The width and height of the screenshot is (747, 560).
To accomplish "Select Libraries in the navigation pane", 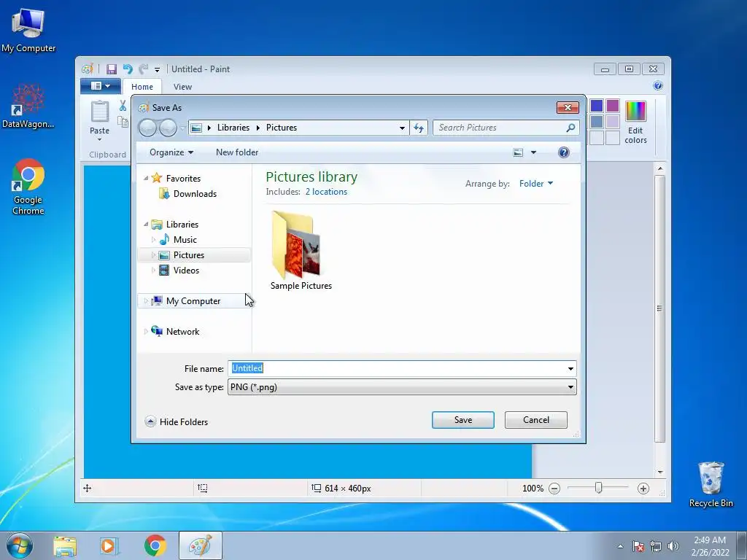I will coord(182,225).
